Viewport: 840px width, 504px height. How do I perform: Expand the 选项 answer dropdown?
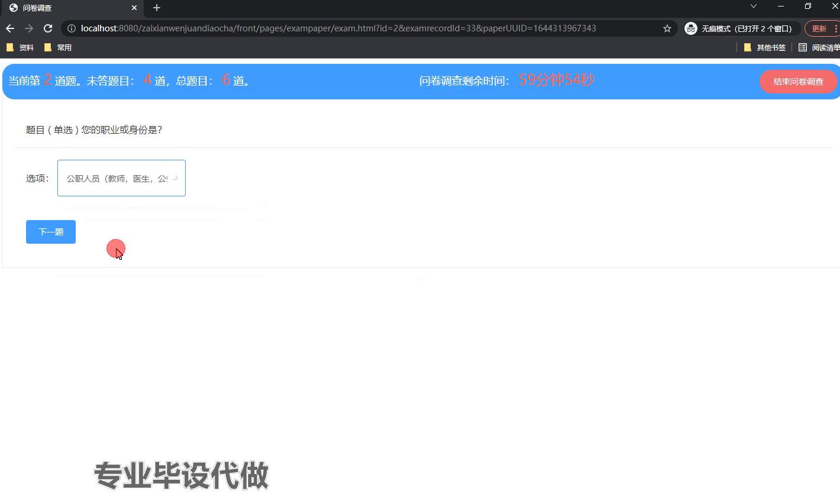(121, 178)
